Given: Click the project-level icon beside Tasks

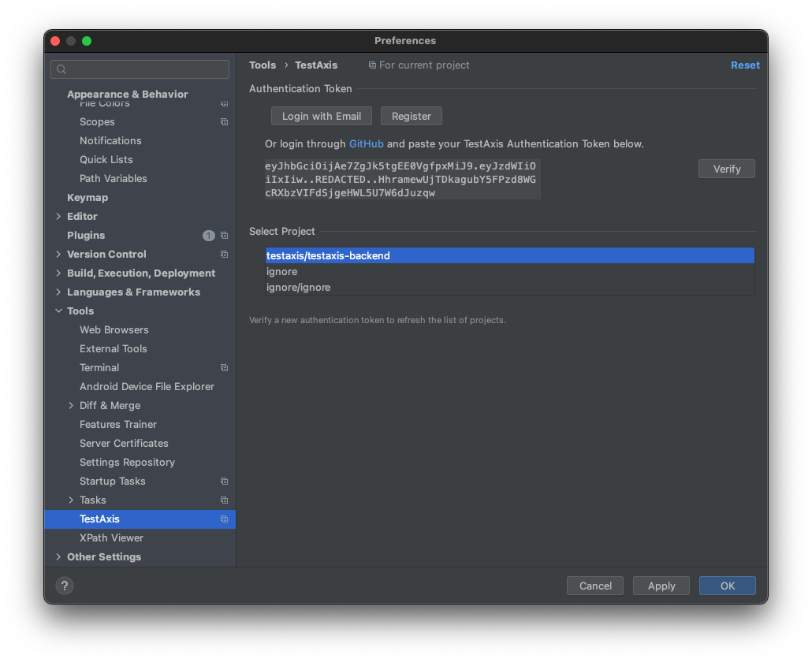Looking at the screenshot, I should click(224, 500).
